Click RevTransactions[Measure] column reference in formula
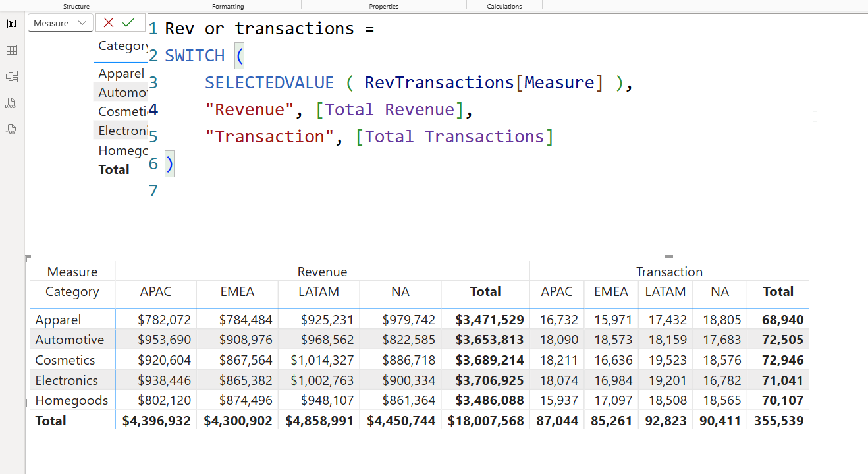The width and height of the screenshot is (868, 474). coord(484,82)
